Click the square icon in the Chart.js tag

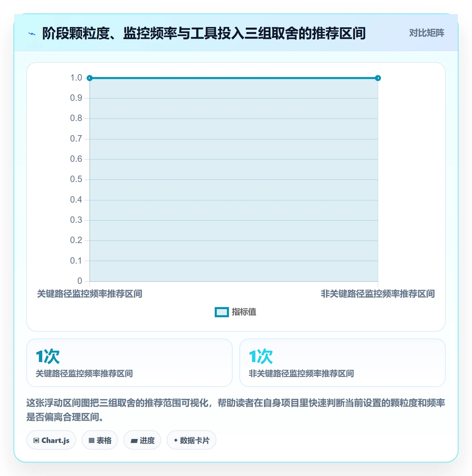tap(36, 441)
